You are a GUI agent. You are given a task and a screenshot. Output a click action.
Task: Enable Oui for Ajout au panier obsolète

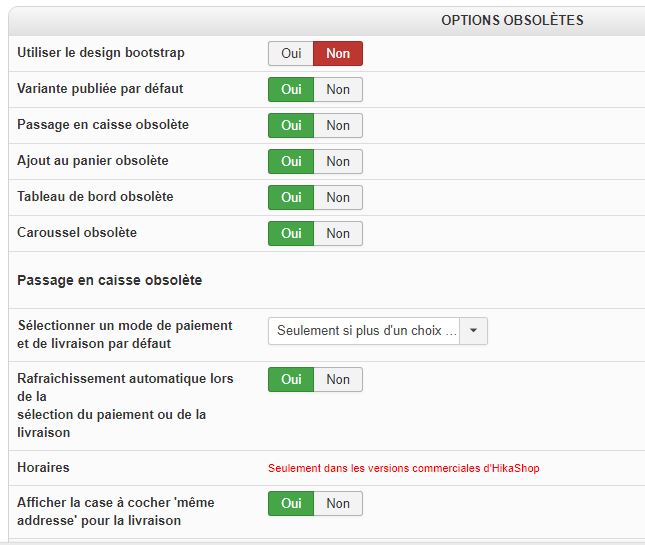[291, 161]
